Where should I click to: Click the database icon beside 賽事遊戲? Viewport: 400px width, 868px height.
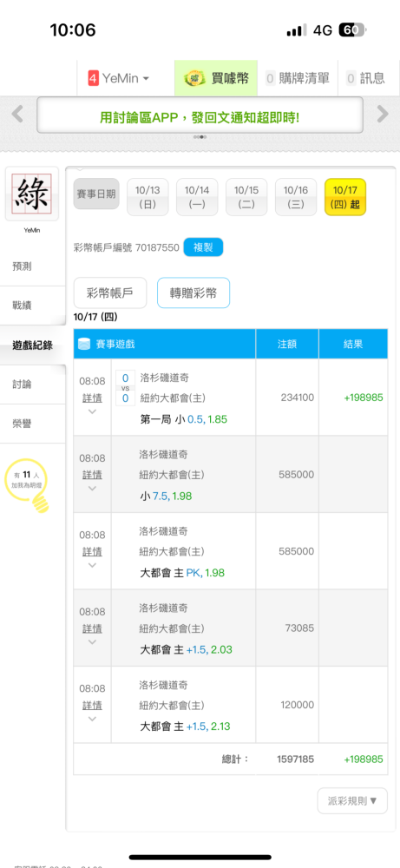83,344
